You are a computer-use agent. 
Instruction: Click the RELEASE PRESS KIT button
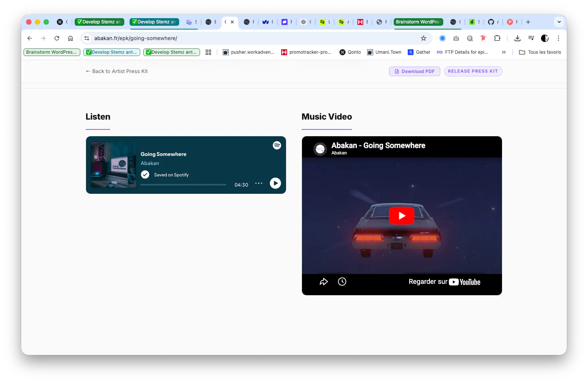click(x=473, y=71)
